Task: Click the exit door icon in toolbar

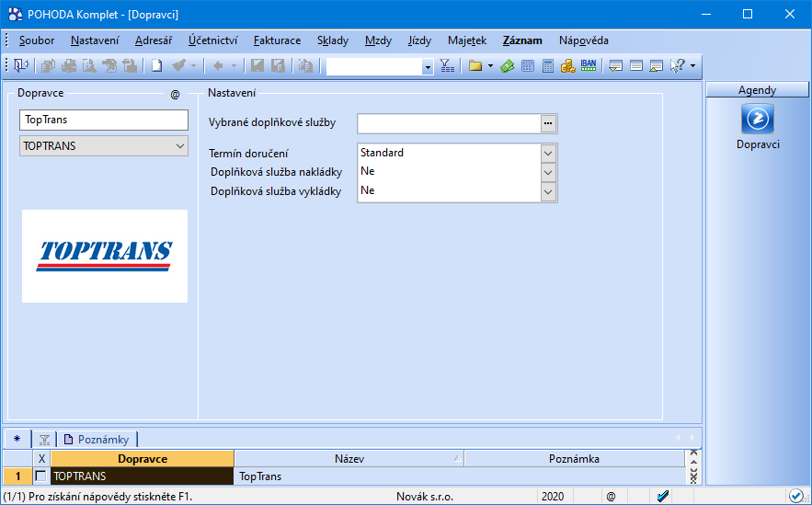Action: click(x=21, y=66)
